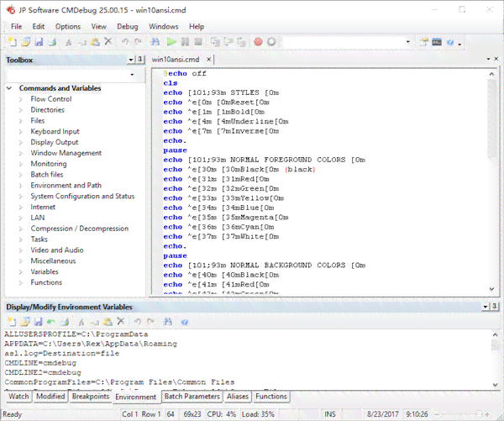
Task: Open the configuration icon in main toolbar
Action: coord(423,42)
